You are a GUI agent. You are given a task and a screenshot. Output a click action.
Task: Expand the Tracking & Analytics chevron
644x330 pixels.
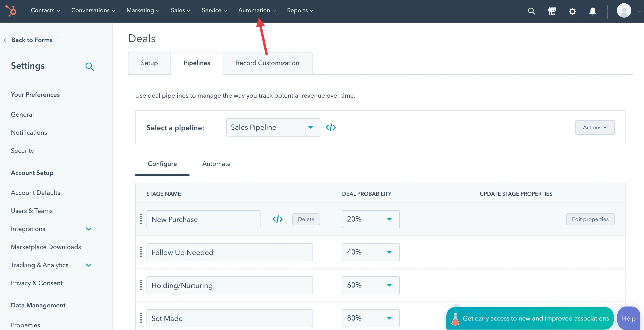point(88,265)
